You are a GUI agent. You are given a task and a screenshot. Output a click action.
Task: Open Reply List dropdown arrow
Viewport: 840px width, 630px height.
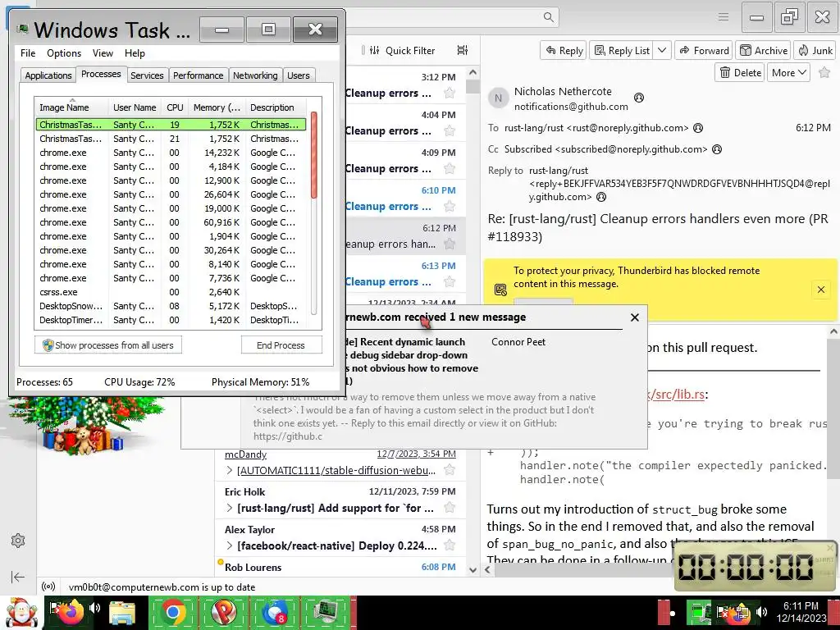pos(662,50)
